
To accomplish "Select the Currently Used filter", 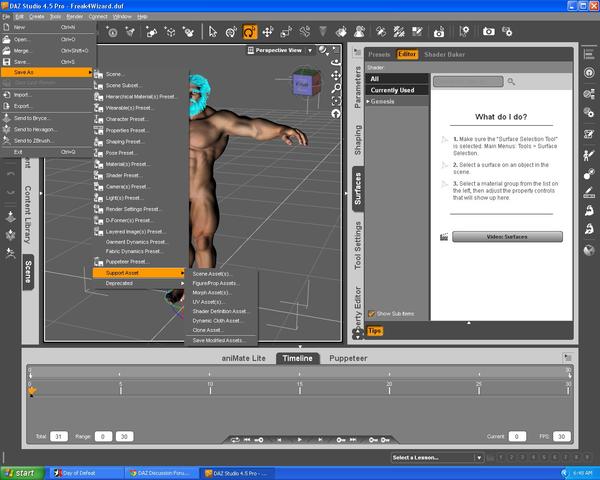I will 397,90.
